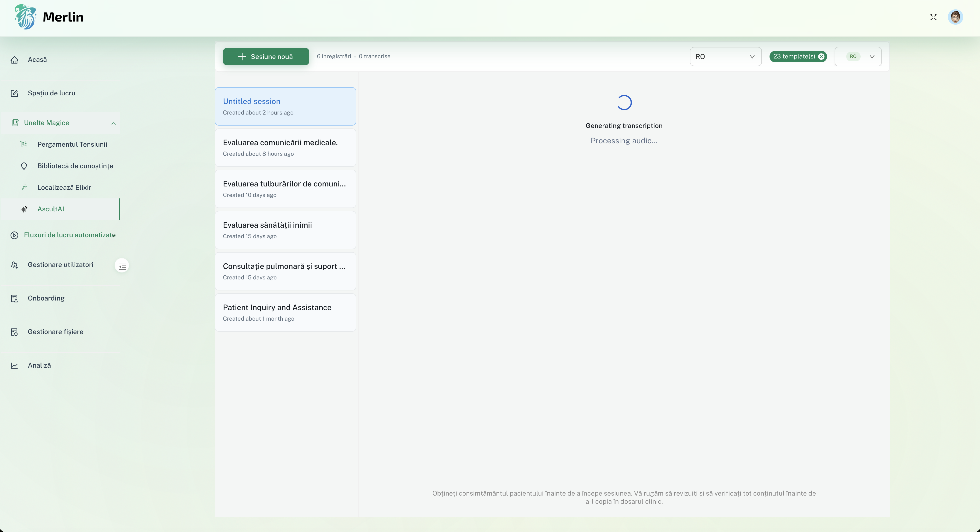Click the AscultAI waveform icon
The height and width of the screenshot is (532, 980).
24,209
